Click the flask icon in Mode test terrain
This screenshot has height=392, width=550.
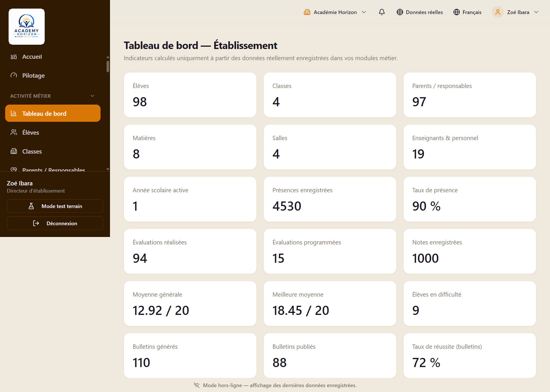coord(31,206)
